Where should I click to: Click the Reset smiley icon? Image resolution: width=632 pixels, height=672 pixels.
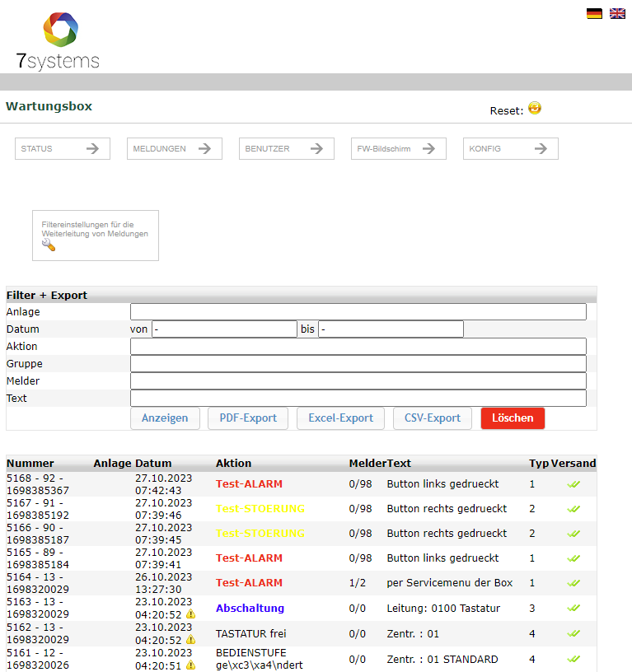click(x=534, y=108)
